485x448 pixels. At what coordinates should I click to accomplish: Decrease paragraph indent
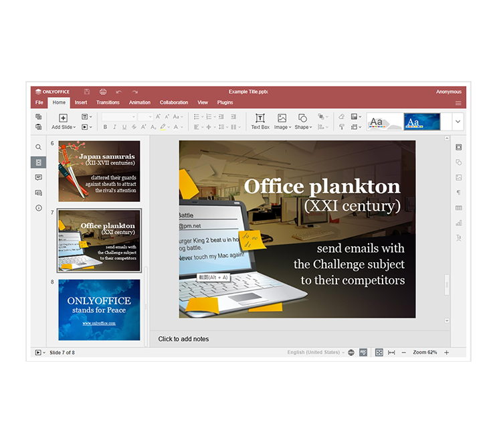221,116
